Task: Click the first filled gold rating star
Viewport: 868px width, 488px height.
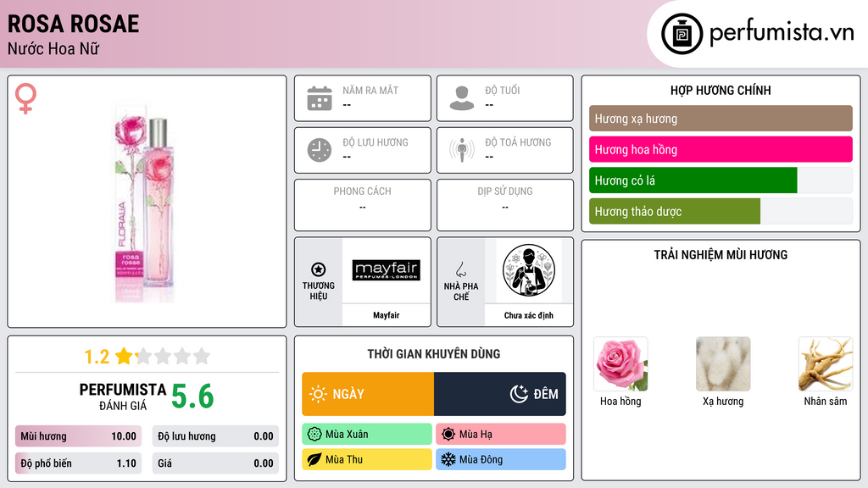Action: coord(124,356)
